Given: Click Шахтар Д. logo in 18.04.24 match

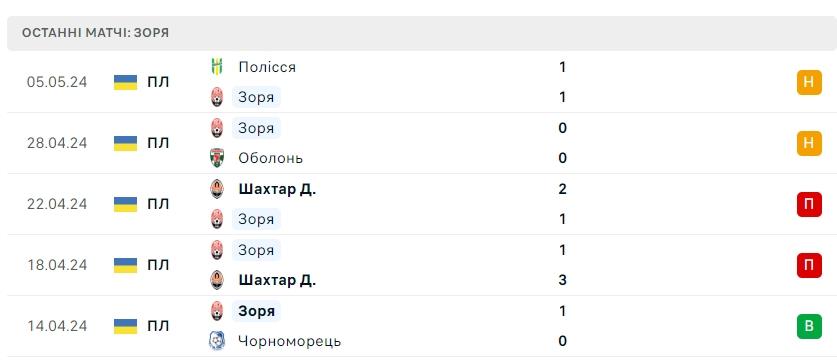Looking at the screenshot, I should 217,280.
